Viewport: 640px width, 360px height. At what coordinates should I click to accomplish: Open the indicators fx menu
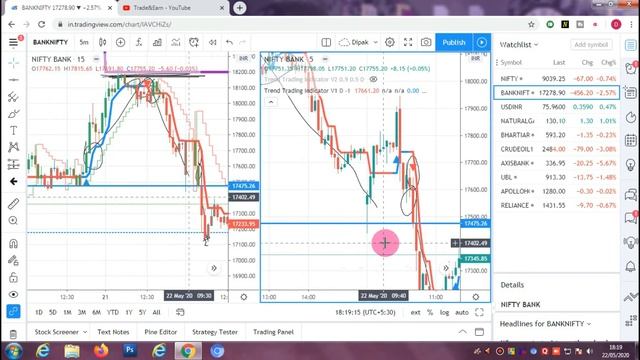click(139, 42)
